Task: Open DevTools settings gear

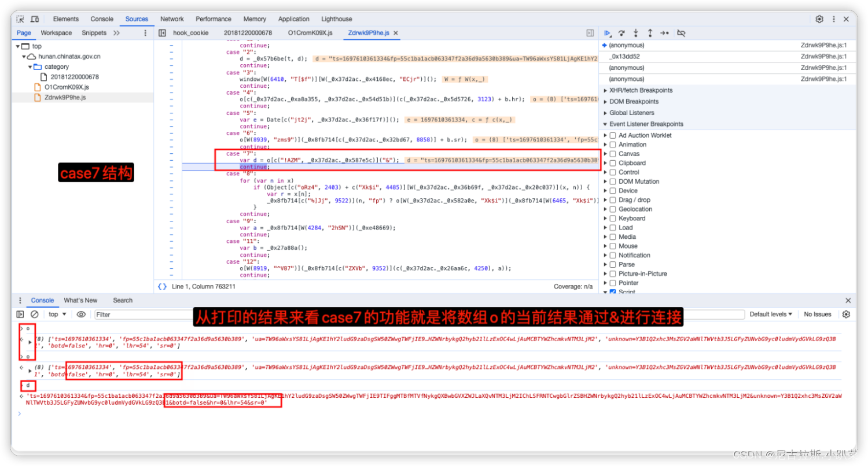Action: (x=819, y=19)
